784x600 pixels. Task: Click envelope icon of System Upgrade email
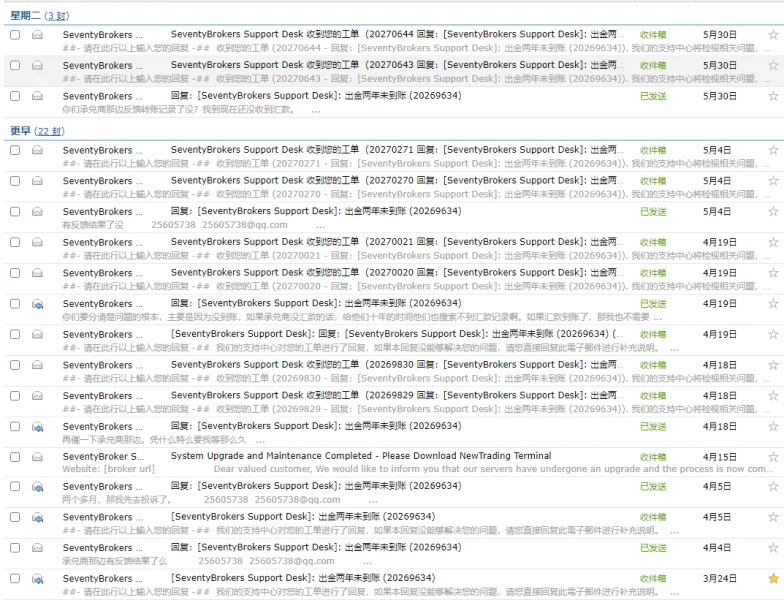37,456
